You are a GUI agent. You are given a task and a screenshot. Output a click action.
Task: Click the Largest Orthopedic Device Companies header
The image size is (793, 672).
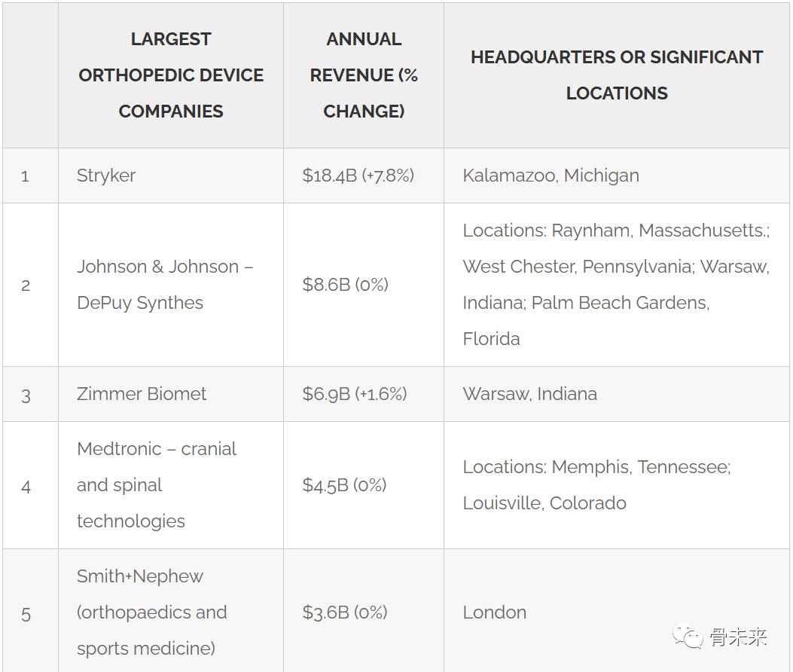(171, 75)
